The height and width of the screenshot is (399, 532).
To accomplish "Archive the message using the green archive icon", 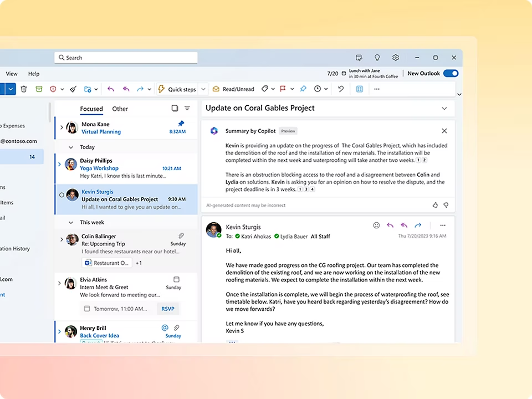I will click(39, 89).
